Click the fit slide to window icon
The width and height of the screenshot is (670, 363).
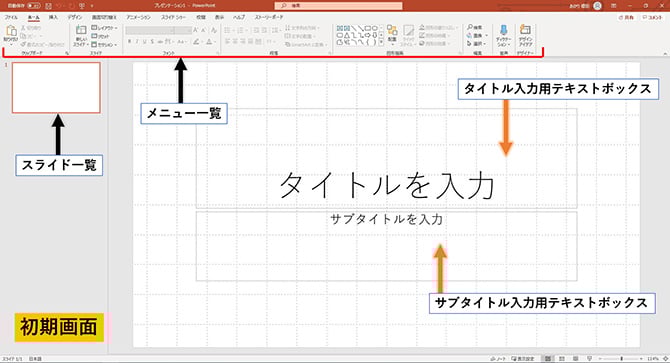click(x=665, y=359)
